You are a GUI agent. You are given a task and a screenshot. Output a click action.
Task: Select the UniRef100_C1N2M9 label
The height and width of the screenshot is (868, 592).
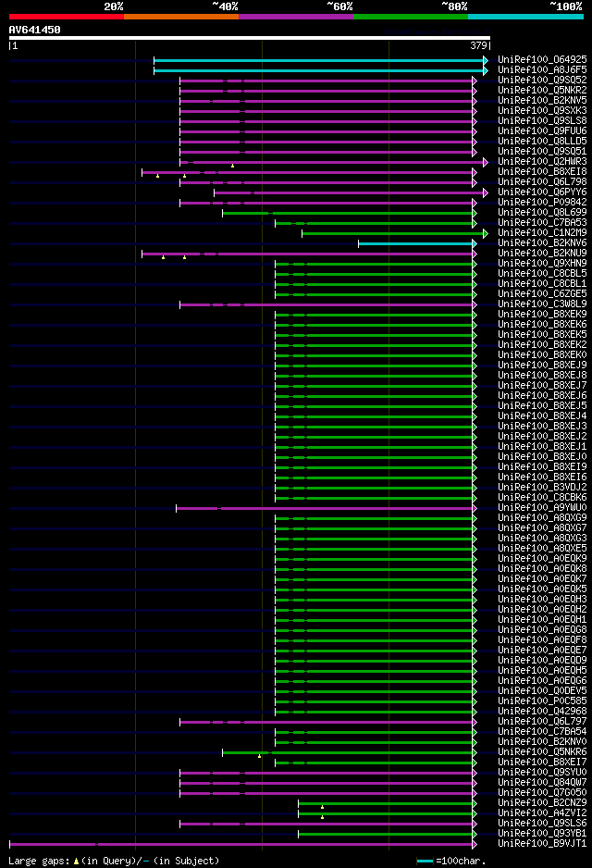(542, 232)
